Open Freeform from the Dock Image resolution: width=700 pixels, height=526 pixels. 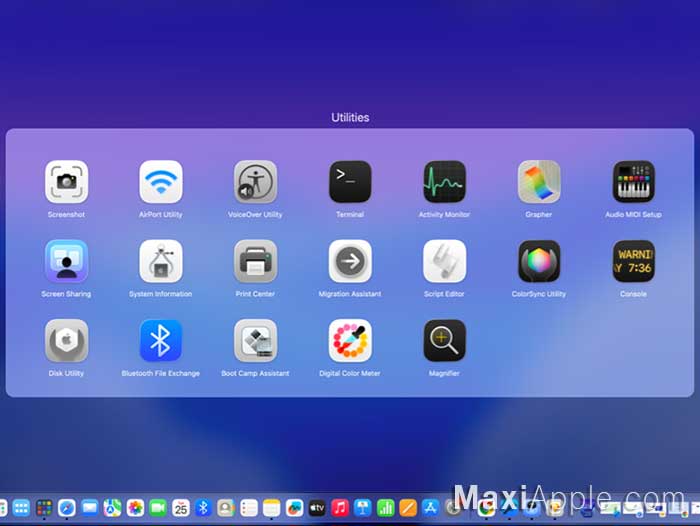point(294,508)
